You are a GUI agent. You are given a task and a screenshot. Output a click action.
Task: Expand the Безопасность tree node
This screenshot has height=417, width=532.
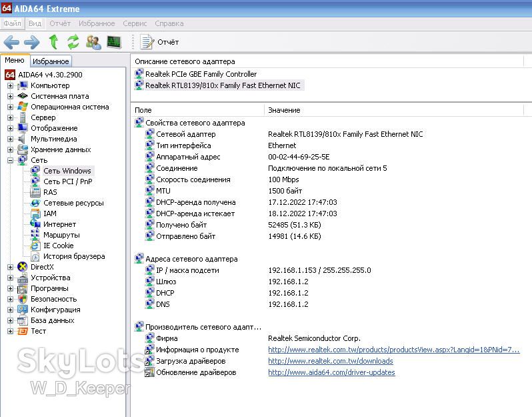[10, 299]
